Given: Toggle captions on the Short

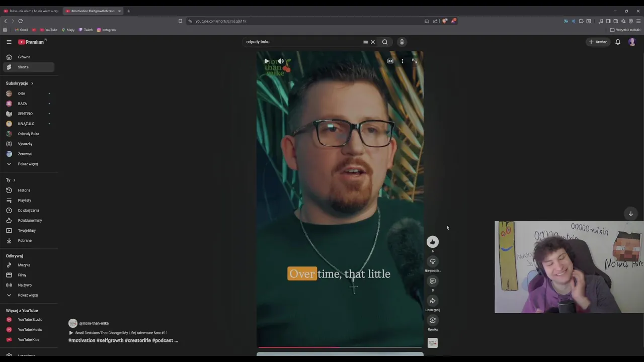Looking at the screenshot, I should (x=390, y=61).
